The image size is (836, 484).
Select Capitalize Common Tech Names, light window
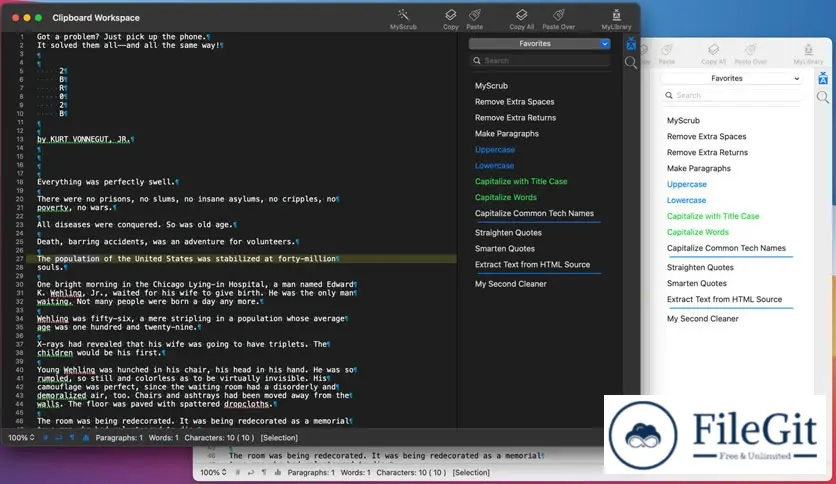point(726,248)
